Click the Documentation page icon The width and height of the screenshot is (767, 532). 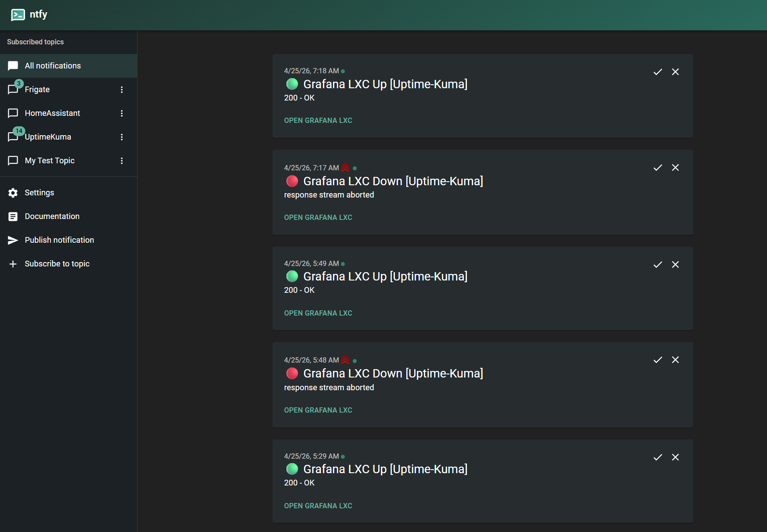pyautogui.click(x=13, y=216)
